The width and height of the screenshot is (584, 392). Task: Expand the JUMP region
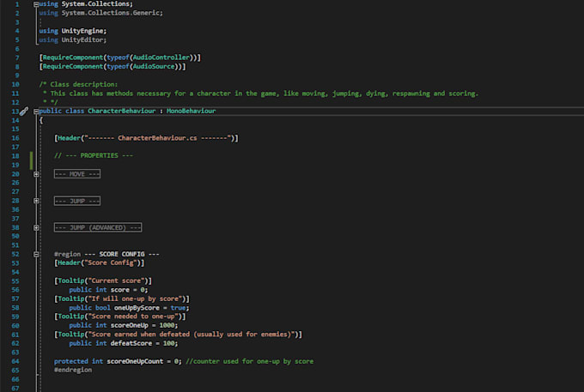[36, 201]
